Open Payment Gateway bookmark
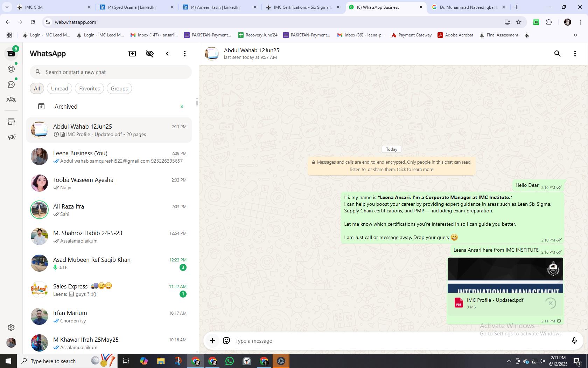This screenshot has height=368, width=588. click(411, 35)
